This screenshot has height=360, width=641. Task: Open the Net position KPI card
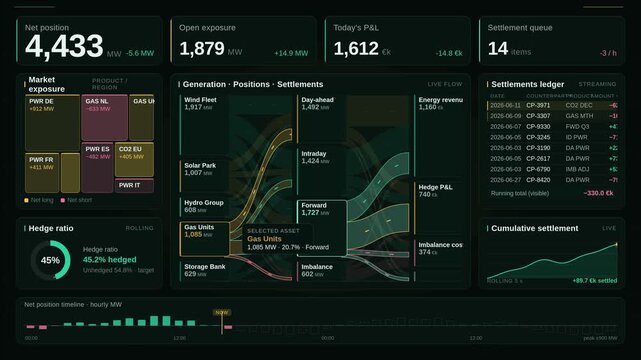tap(89, 41)
